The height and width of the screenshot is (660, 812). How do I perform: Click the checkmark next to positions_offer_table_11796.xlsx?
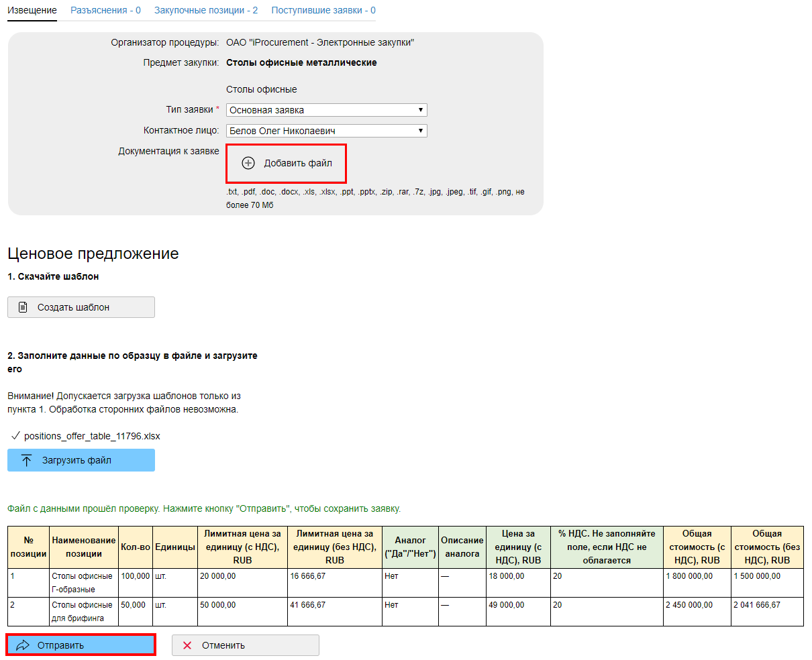pyautogui.click(x=15, y=436)
